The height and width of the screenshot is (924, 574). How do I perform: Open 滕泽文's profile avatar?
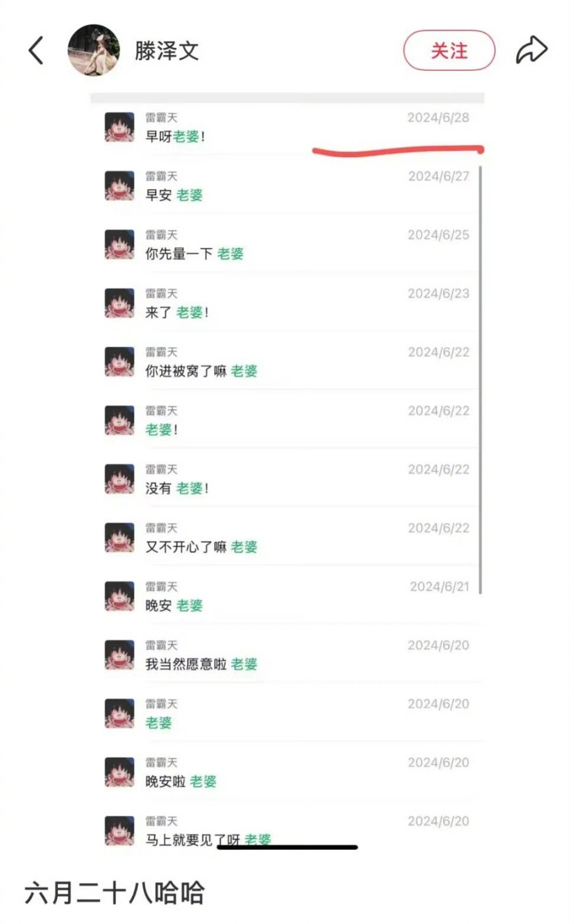click(93, 50)
